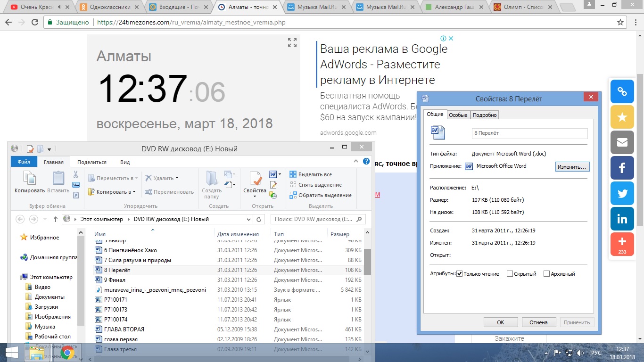The height and width of the screenshot is (362, 644).
Task: Toggle the Read-only (Только чтение) checkbox
Action: tap(460, 274)
